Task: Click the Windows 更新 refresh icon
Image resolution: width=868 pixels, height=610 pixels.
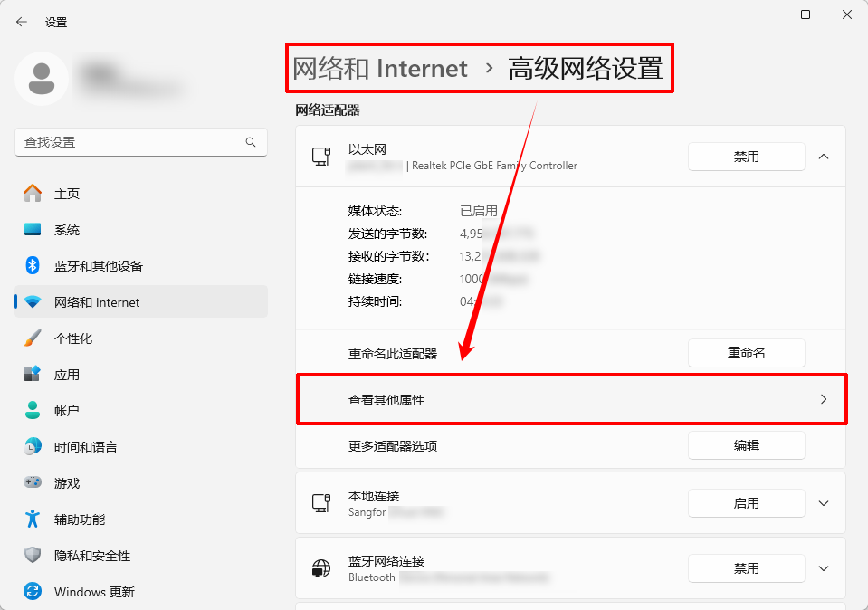Action: coord(33,592)
